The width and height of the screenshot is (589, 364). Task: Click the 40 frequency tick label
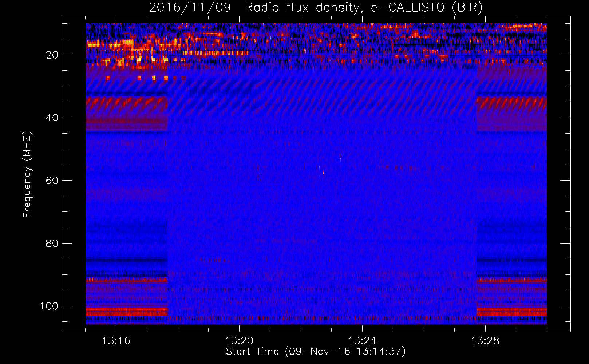coord(52,118)
